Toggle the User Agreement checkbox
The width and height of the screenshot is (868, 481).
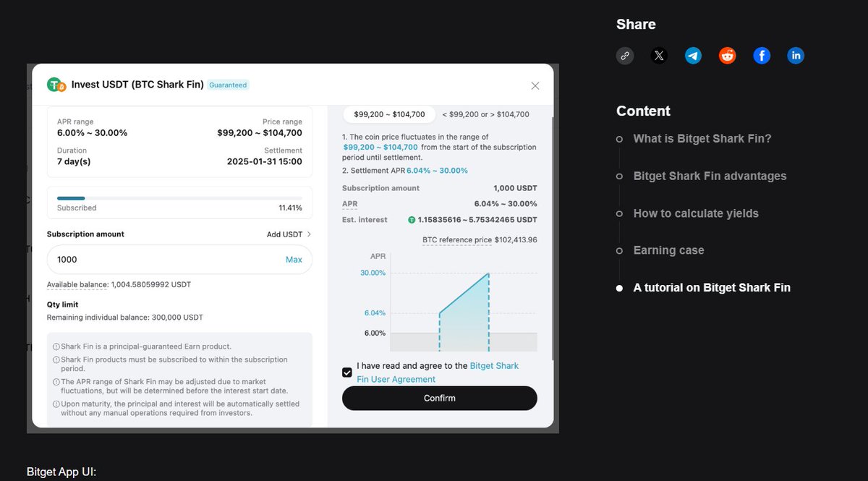coord(347,373)
